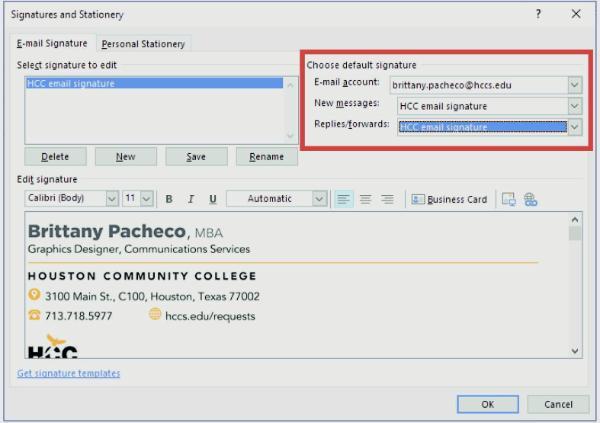
Task: Click the 3100 Main St. address line
Action: click(x=152, y=296)
